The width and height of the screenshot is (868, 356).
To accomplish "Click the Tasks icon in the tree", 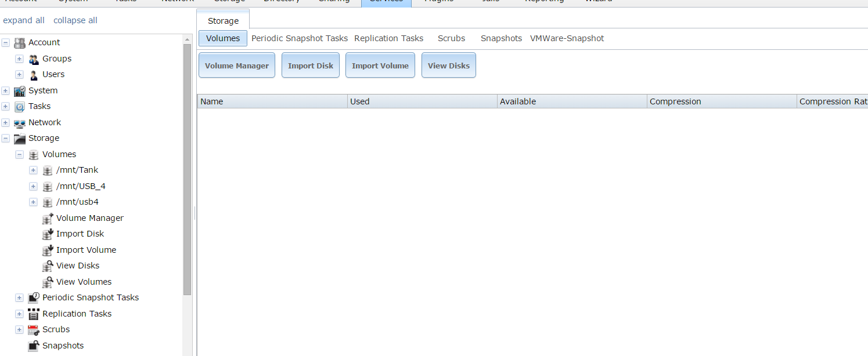I will (x=20, y=107).
